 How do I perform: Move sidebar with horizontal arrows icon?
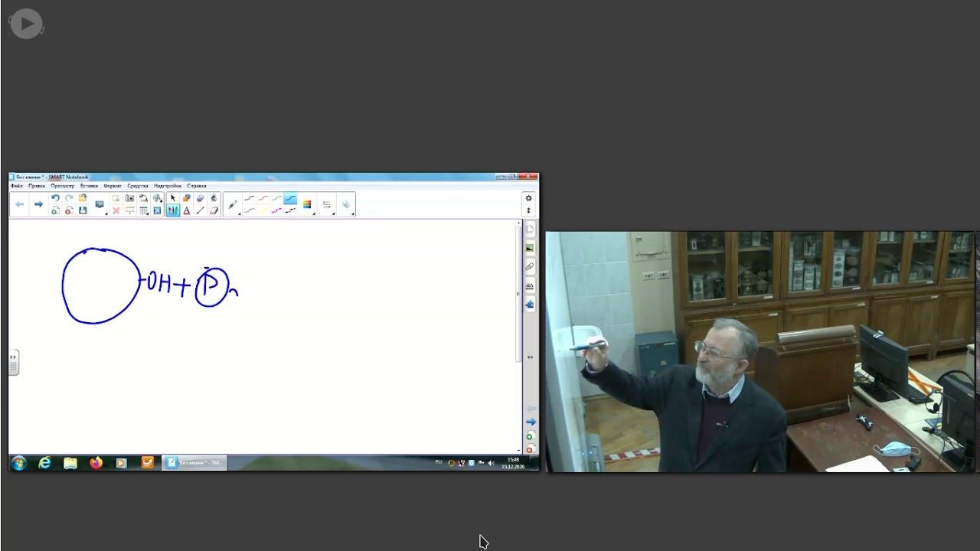click(x=530, y=357)
